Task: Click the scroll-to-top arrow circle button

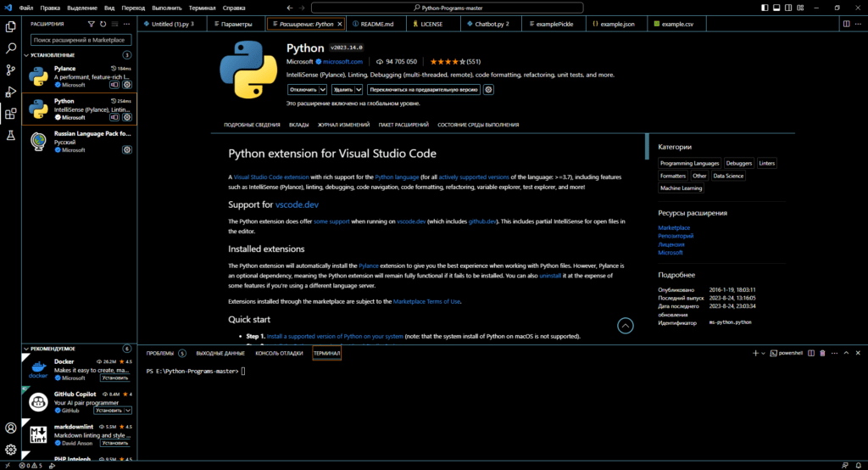Action: 626,325
